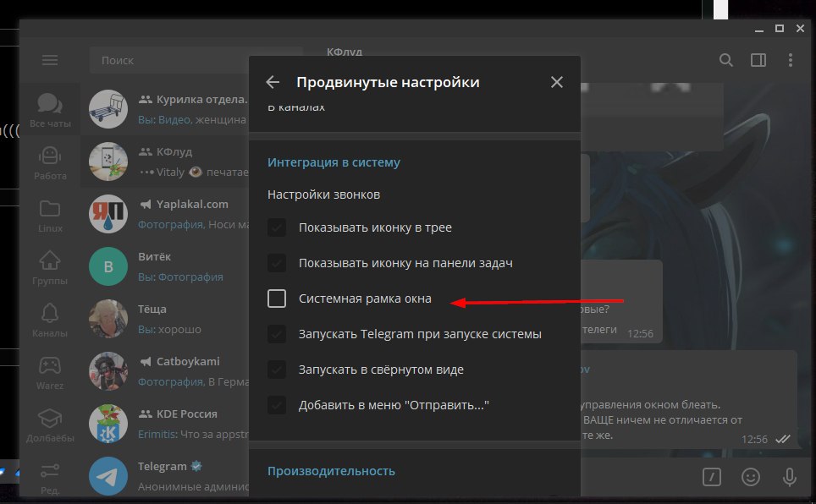Click the Интеграция в систему section heading
Screen dimensions: 816x504
click(x=334, y=162)
